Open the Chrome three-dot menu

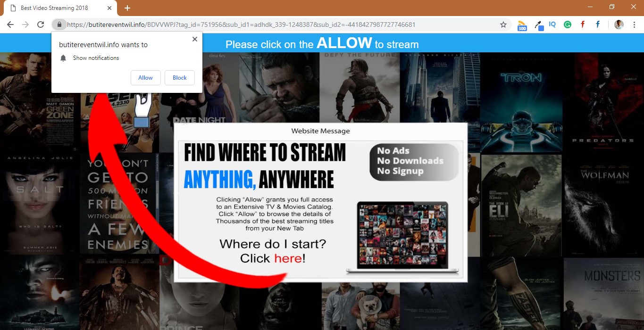coord(634,24)
